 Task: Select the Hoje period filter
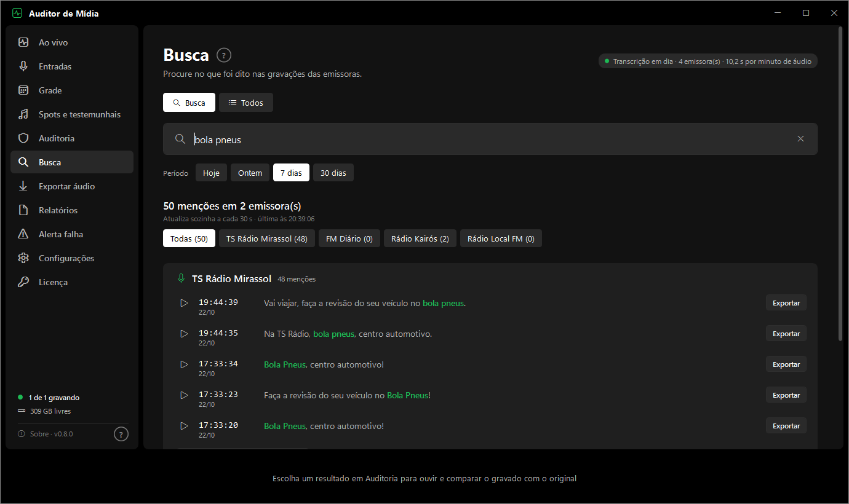211,173
